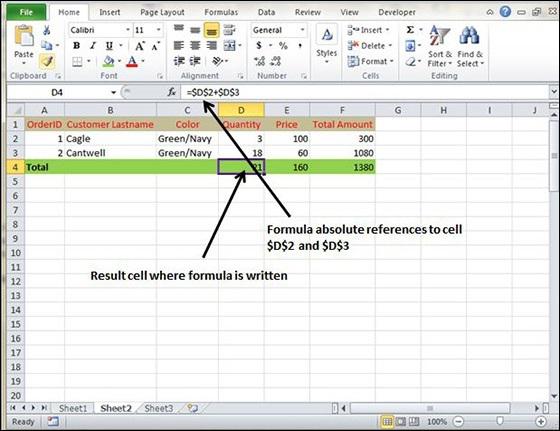This screenshot has width=560, height=431.
Task: Open Sort & Filter tool
Action: pyautogui.click(x=440, y=47)
